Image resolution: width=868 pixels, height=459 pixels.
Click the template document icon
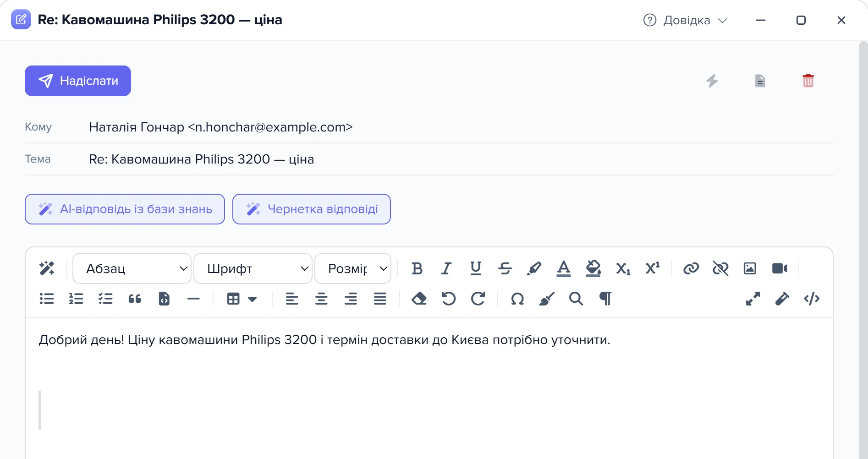[x=760, y=81]
